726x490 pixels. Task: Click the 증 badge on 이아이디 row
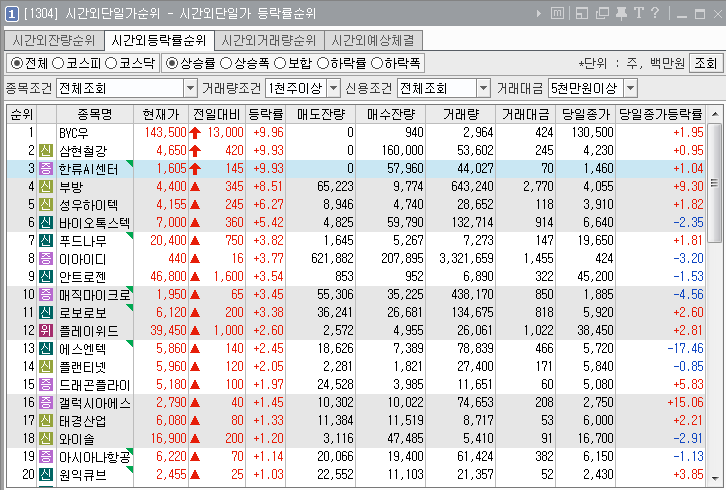(x=45, y=259)
